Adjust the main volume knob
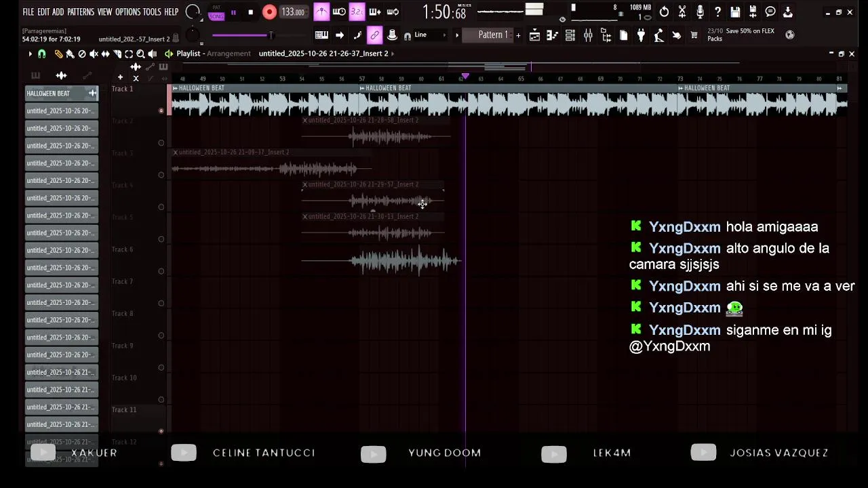Screen dimensions: 868x488 click(x=193, y=12)
